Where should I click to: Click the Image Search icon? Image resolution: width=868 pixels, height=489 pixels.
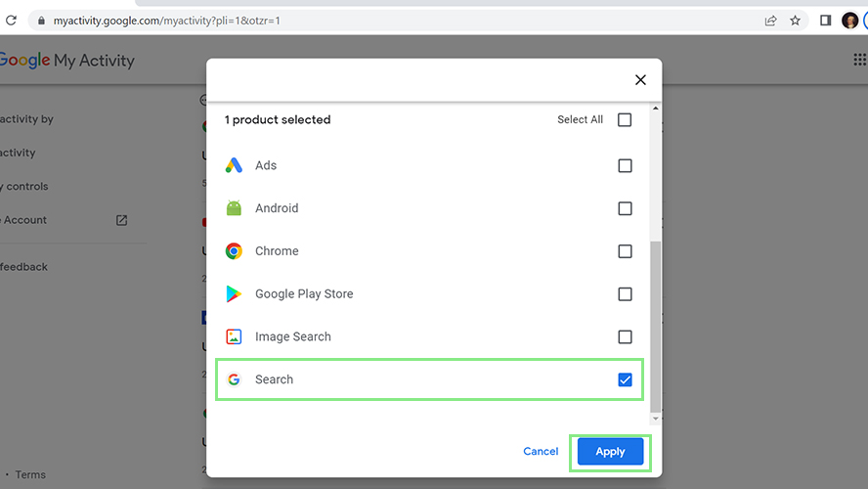tap(234, 336)
